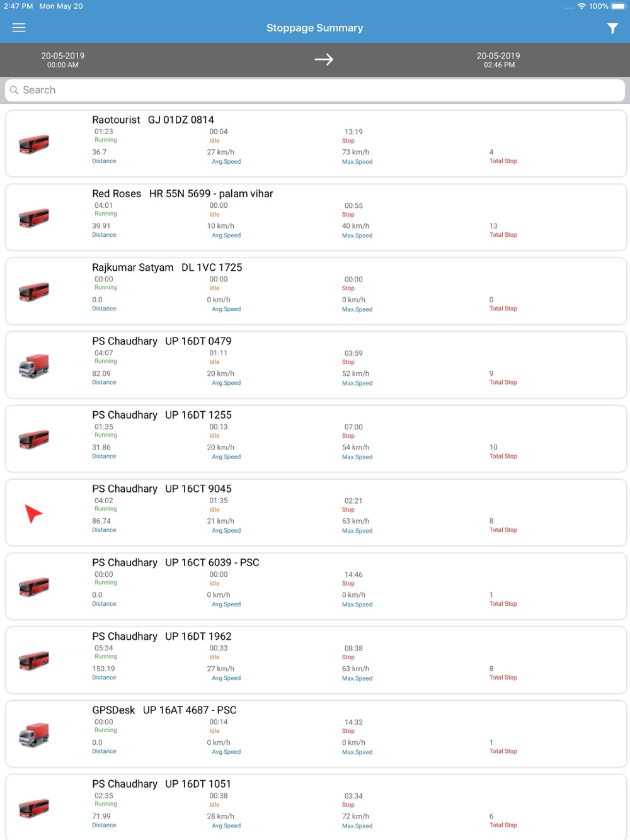The width and height of the screenshot is (630, 840).
Task: Tap the truck icon for GPSDesk UP 16AT 4687
Action: pos(34,735)
